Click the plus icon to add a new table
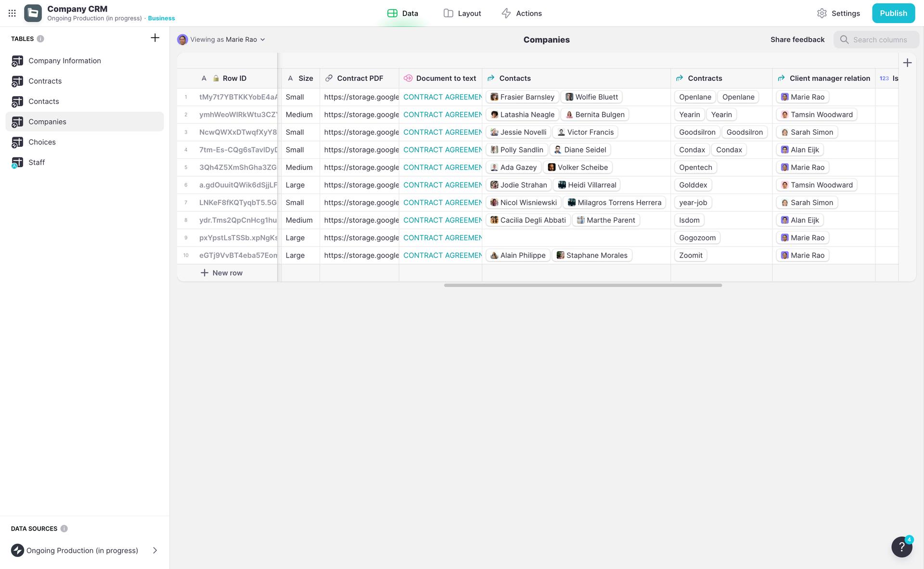This screenshot has height=569, width=924. (154, 37)
